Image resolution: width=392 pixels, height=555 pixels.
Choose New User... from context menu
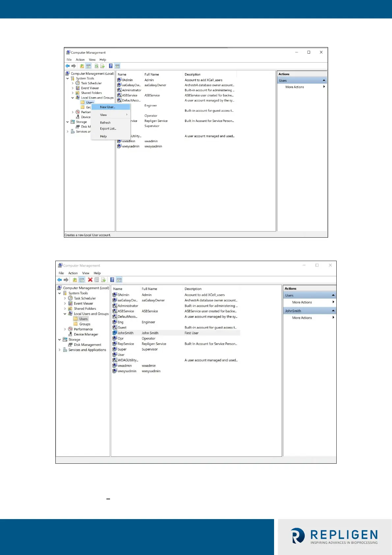111,107
